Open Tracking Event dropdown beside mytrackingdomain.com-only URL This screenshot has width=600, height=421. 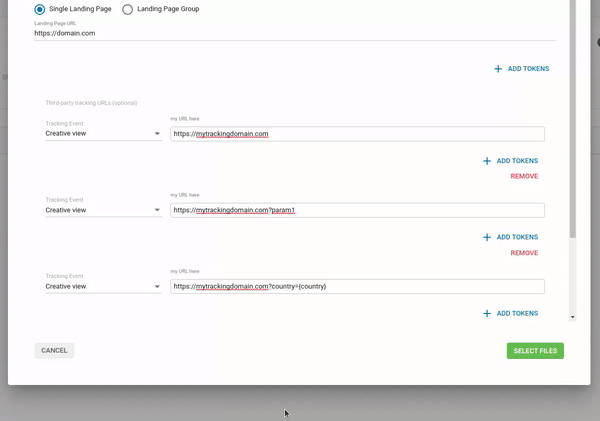point(103,134)
